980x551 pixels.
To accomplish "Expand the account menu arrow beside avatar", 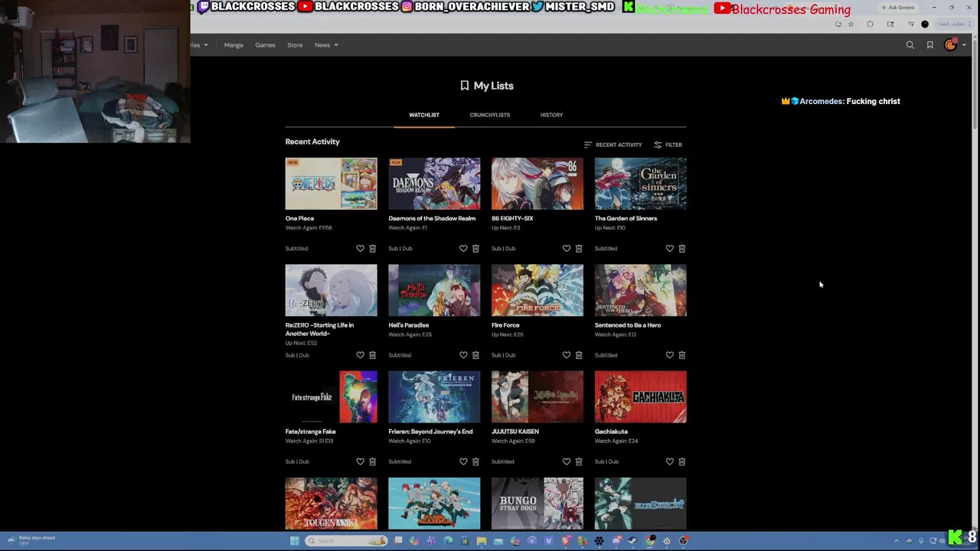I will tap(964, 45).
